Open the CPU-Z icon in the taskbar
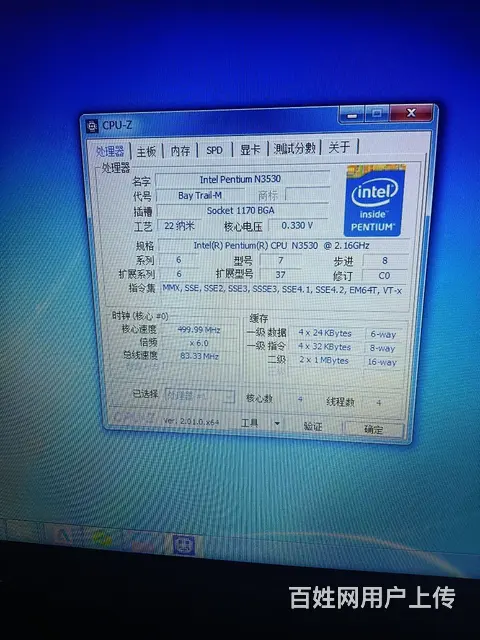Viewport: 480px width, 640px height. [184, 545]
